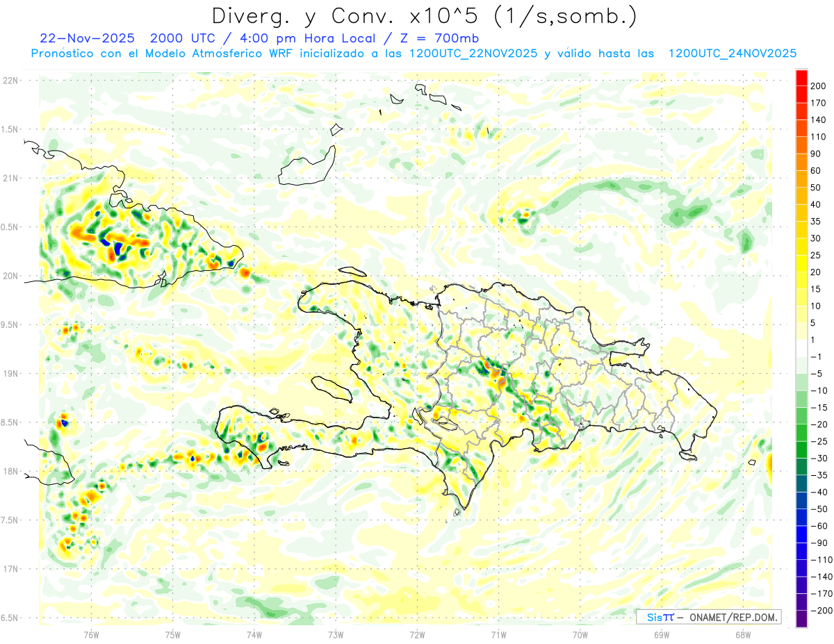This screenshot has height=644, width=834.
Task: Click the 35 value on the color scale
Action: tap(817, 222)
